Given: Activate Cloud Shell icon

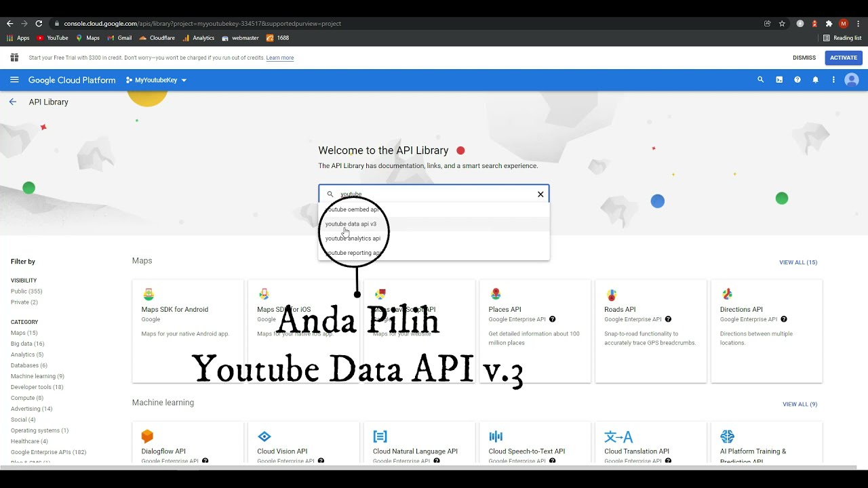Looking at the screenshot, I should (779, 80).
